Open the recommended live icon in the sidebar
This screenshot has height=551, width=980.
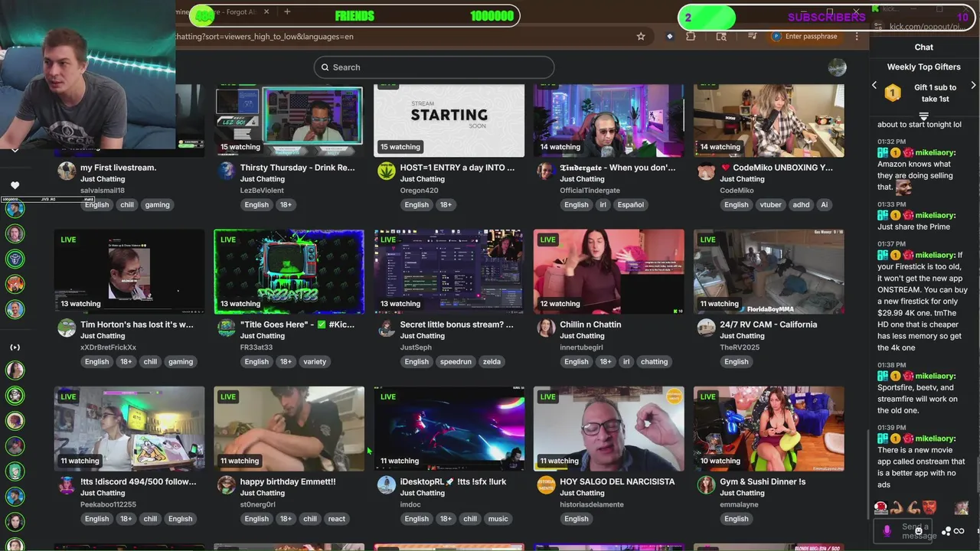click(15, 347)
